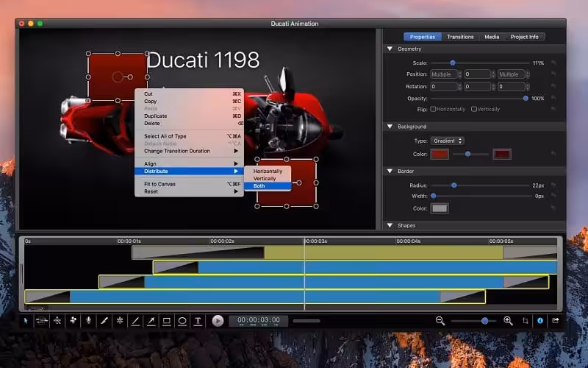Viewport: 588px width, 368px height.
Task: Open the share export icon
Action: [556, 321]
